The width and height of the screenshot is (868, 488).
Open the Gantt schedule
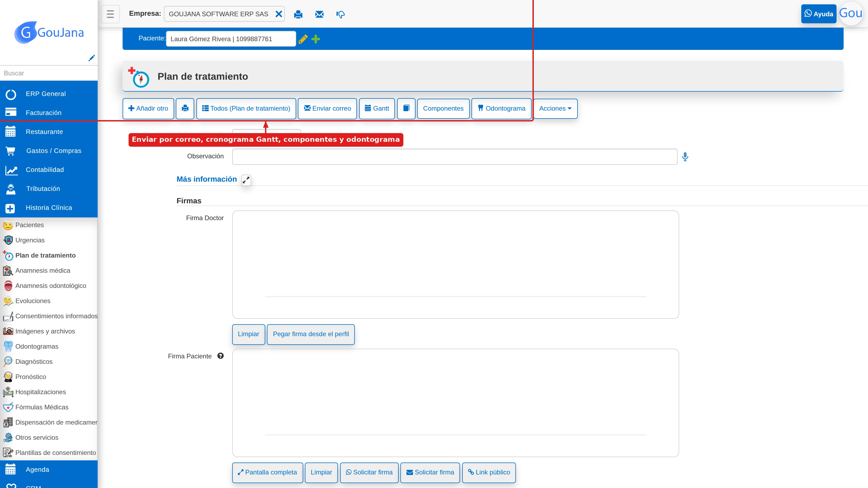point(377,108)
